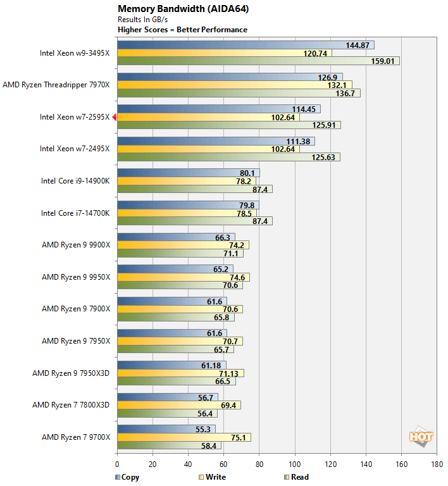The height and width of the screenshot is (486, 448).
Task: Click the Write legend label
Action: (216, 477)
